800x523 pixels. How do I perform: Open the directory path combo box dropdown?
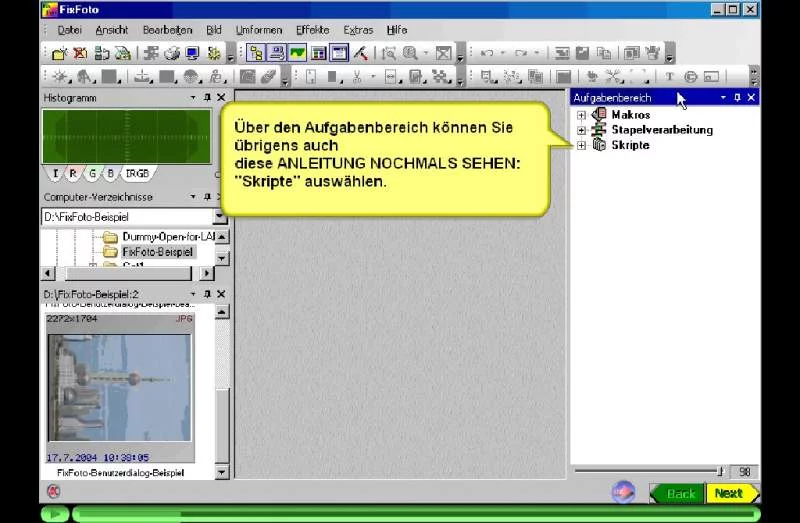click(x=220, y=217)
